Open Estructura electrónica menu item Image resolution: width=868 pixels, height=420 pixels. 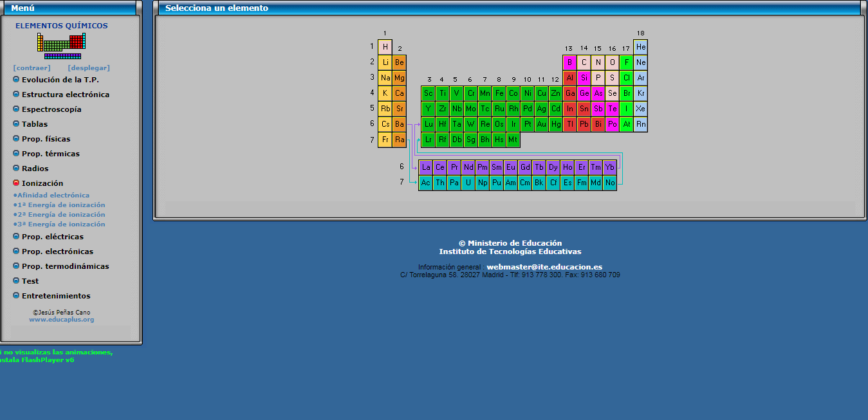[x=65, y=95]
